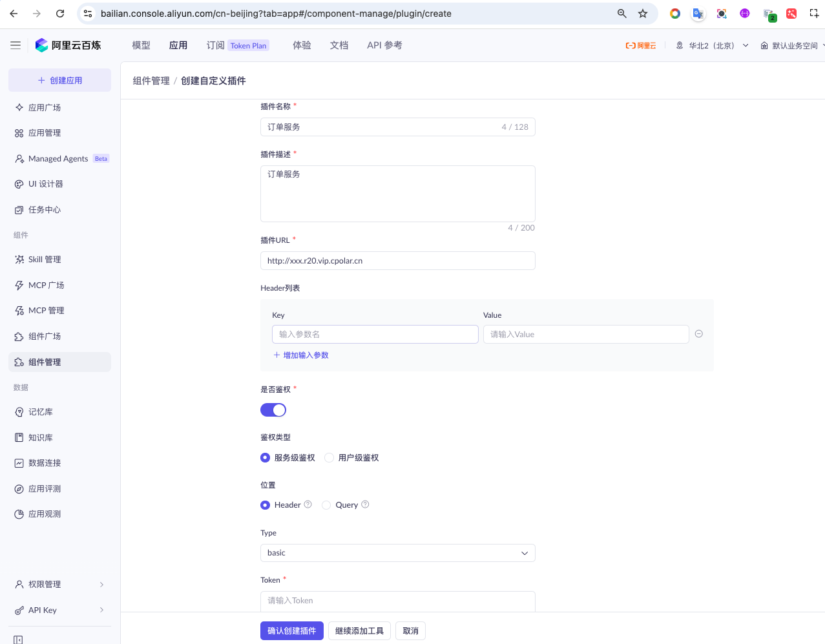Screen dimensions: 825x644
Task: Click the 增加输入参数 link
Action: click(x=301, y=355)
